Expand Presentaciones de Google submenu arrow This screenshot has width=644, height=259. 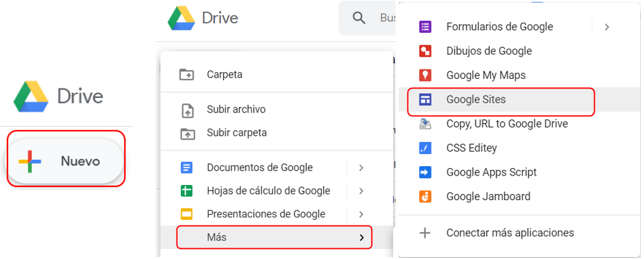(361, 214)
